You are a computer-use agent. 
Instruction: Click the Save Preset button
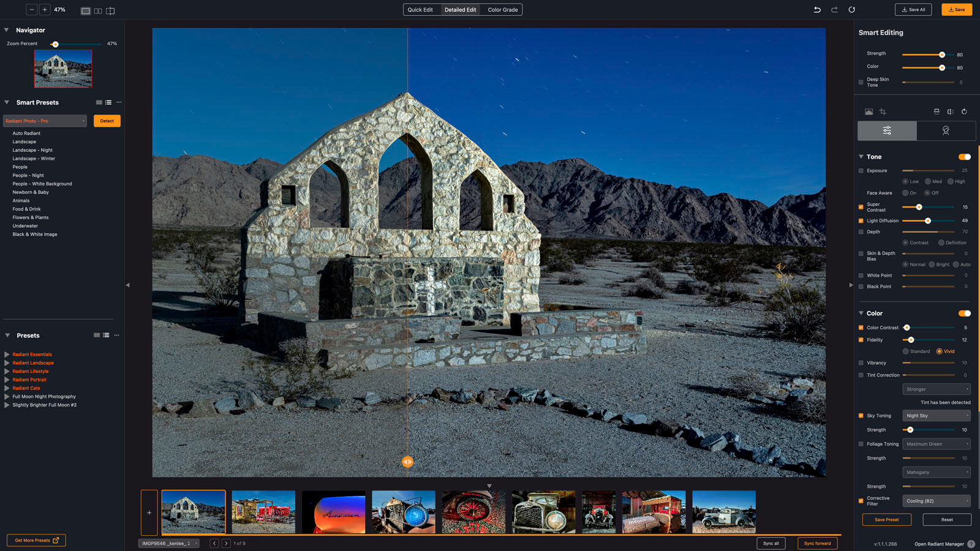886,520
